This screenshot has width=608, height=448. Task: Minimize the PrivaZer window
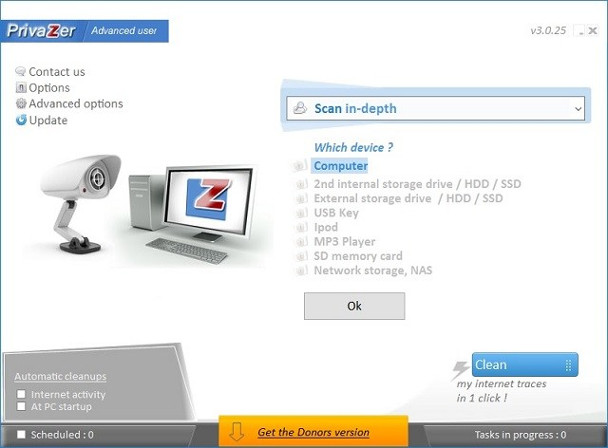pos(580,31)
